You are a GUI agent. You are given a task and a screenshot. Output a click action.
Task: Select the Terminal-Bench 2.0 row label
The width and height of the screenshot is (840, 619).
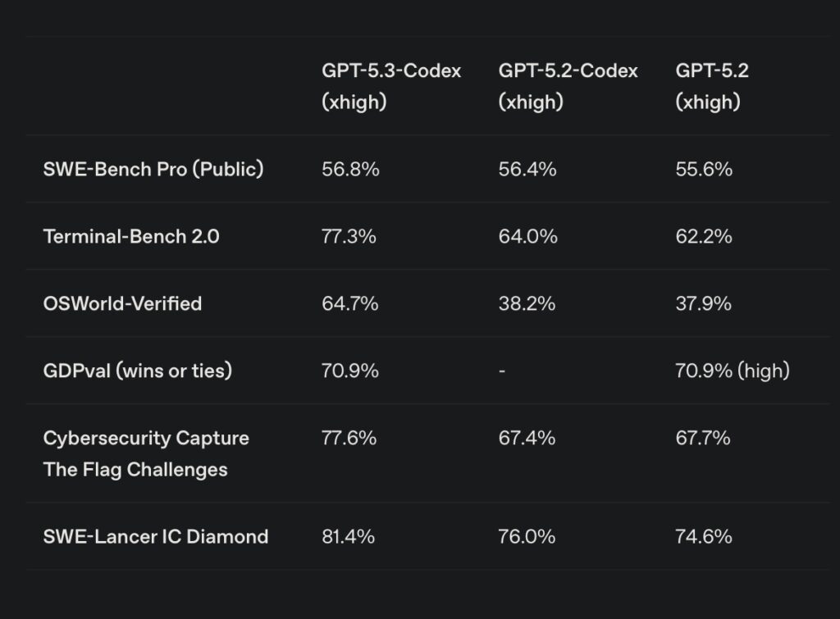click(131, 236)
